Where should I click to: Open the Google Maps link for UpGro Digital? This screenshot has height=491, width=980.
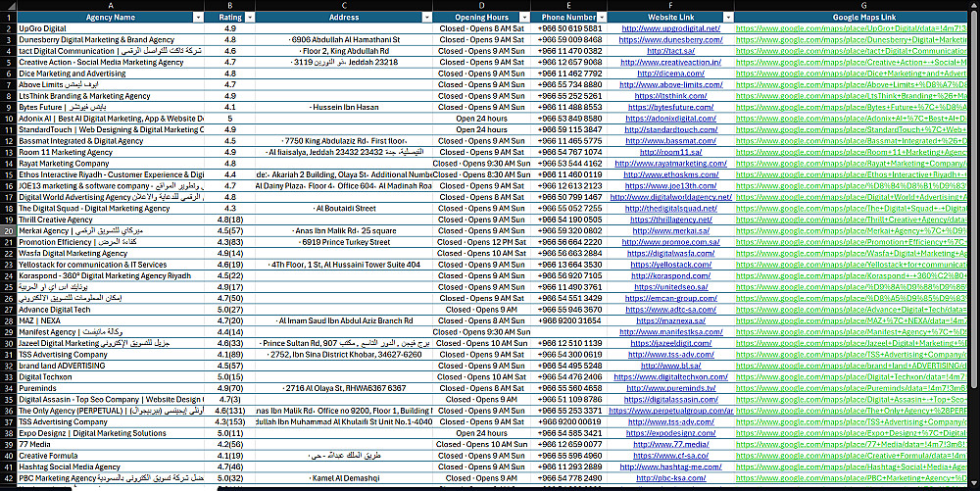pyautogui.click(x=852, y=28)
